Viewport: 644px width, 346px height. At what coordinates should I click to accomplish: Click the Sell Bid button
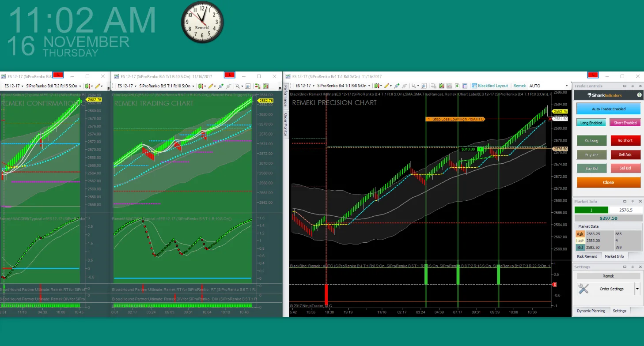625,168
